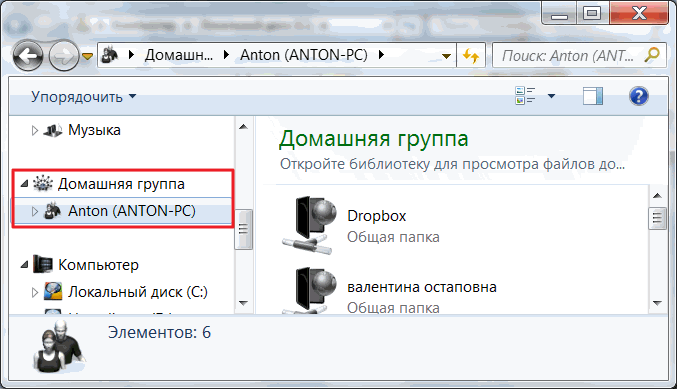Expand Локальный диск (C:) node arrow

tap(35, 292)
